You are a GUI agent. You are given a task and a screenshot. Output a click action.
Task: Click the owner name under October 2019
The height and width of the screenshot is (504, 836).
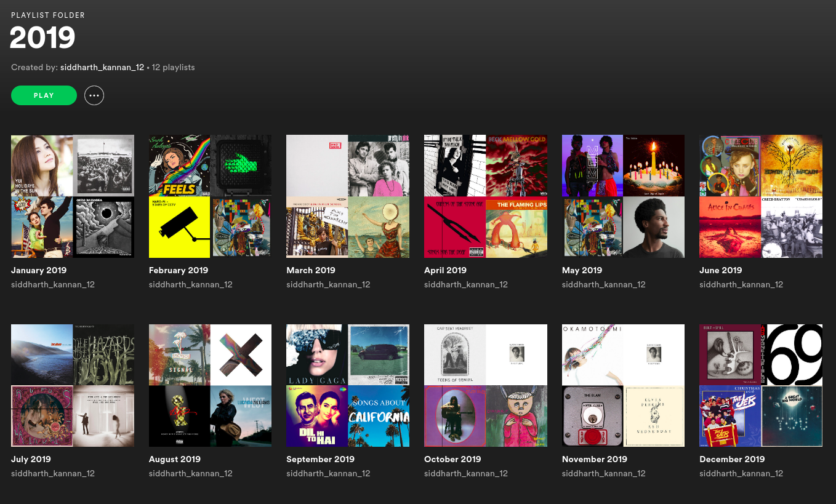pos(466,473)
